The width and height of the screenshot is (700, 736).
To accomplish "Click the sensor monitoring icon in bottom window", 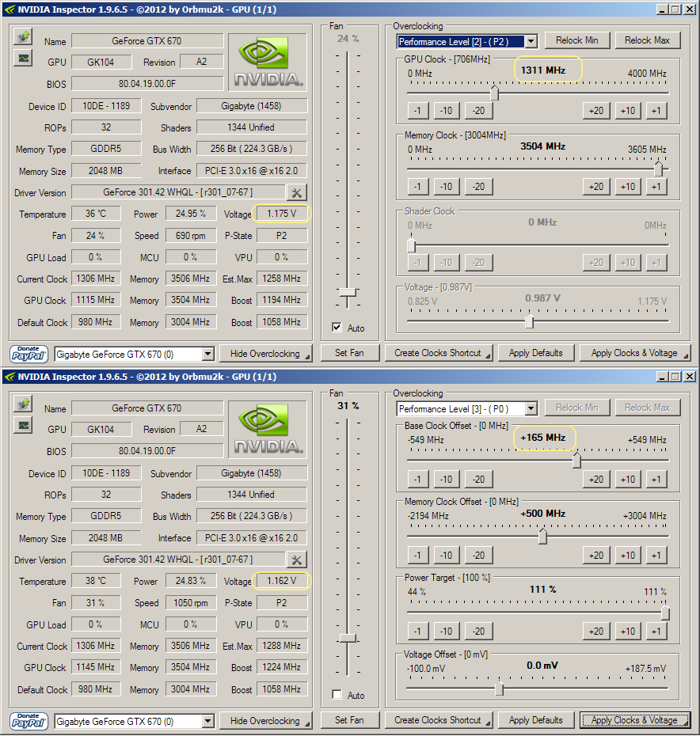I will coord(23,425).
